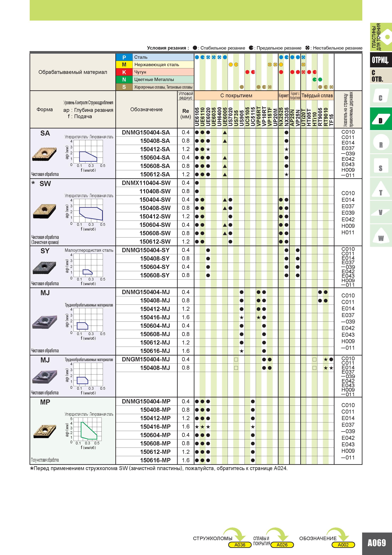The height and width of the screenshot is (555, 392).
Task: Select the MJ insert image beside DNMG150404-MJ
Action: coord(44,322)
